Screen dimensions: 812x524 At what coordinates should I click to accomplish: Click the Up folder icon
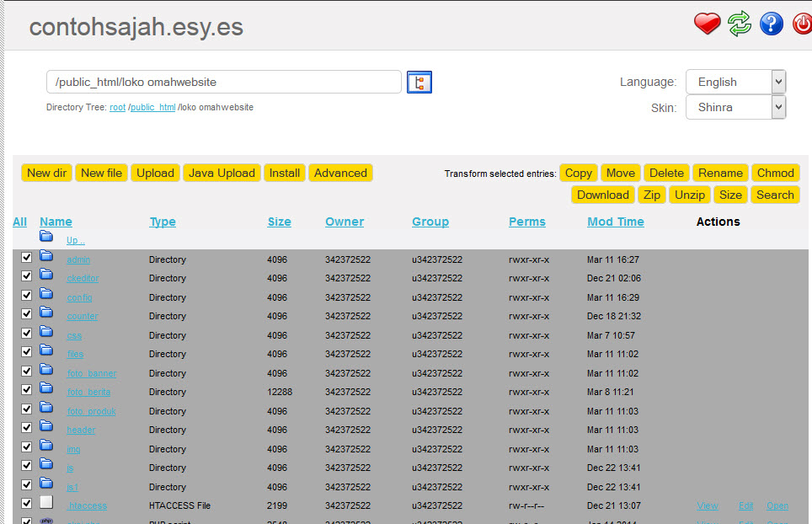click(46, 237)
